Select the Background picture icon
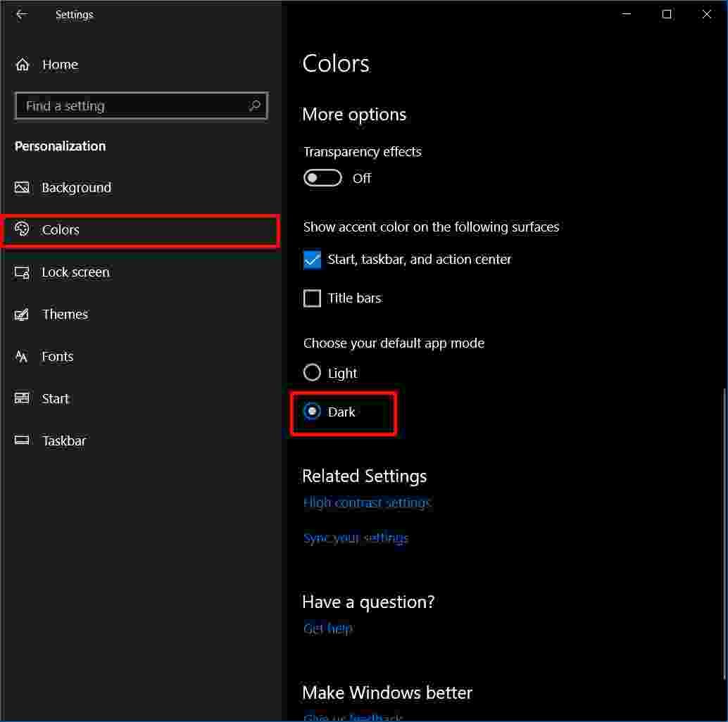This screenshot has height=722, width=728. pos(22,187)
